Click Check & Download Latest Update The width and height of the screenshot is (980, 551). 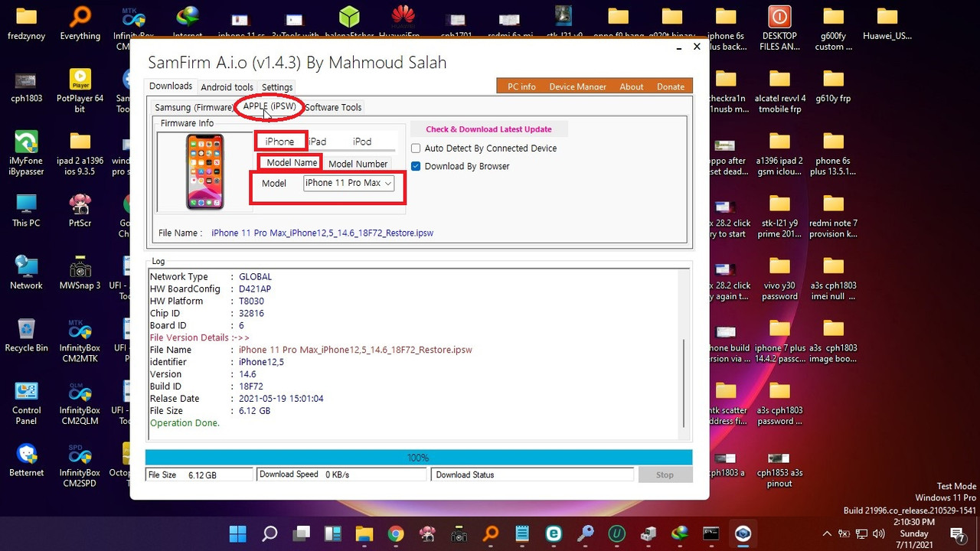pyautogui.click(x=488, y=129)
